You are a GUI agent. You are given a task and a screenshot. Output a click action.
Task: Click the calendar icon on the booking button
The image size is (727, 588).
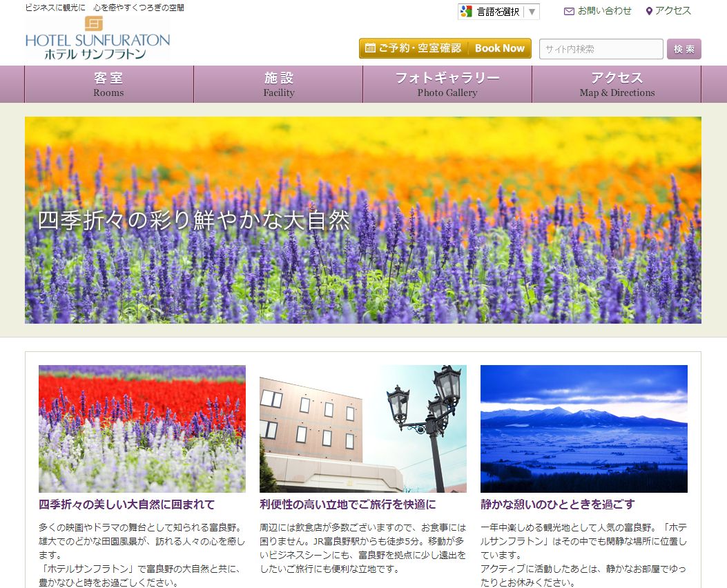370,48
